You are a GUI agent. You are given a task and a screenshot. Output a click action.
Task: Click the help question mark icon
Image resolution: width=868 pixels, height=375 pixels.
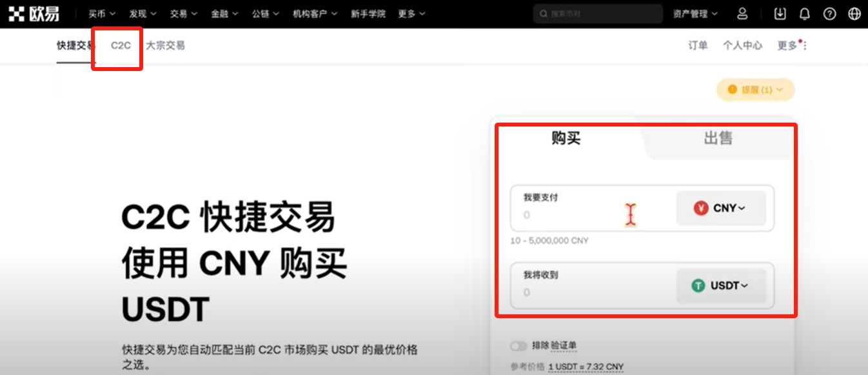pos(830,14)
